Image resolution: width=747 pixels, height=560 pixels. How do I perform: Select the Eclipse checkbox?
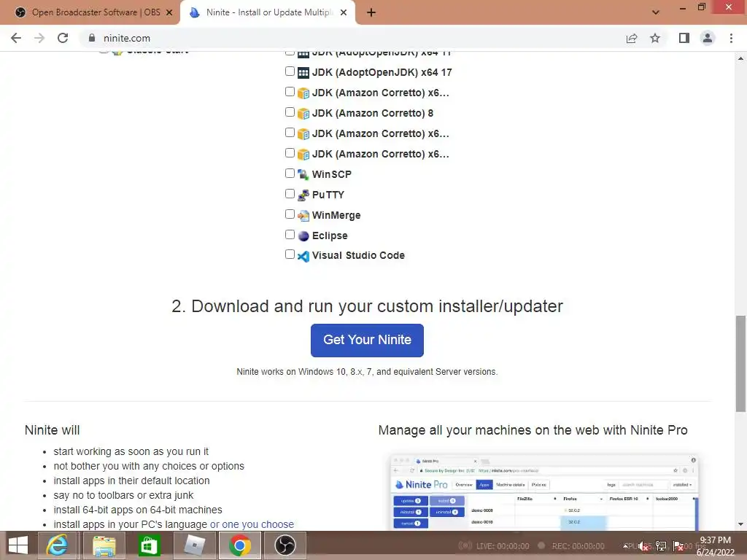click(x=290, y=235)
